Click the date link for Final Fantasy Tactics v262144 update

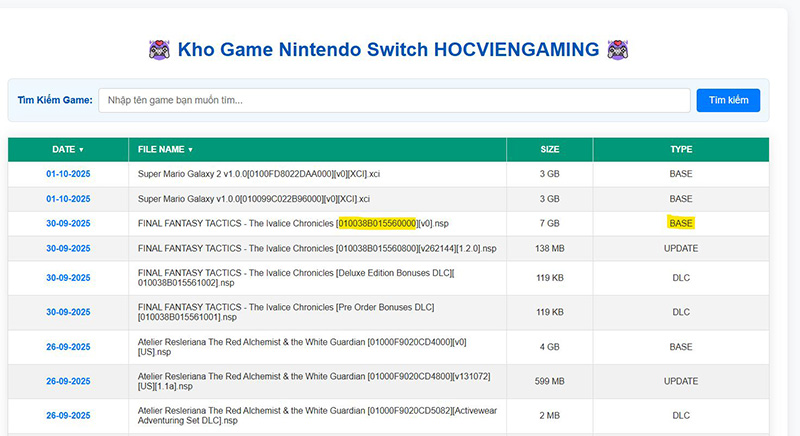68,248
